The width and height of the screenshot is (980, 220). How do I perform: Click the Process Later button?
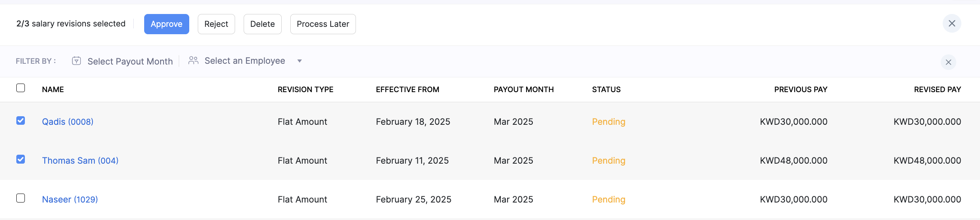[x=323, y=24]
